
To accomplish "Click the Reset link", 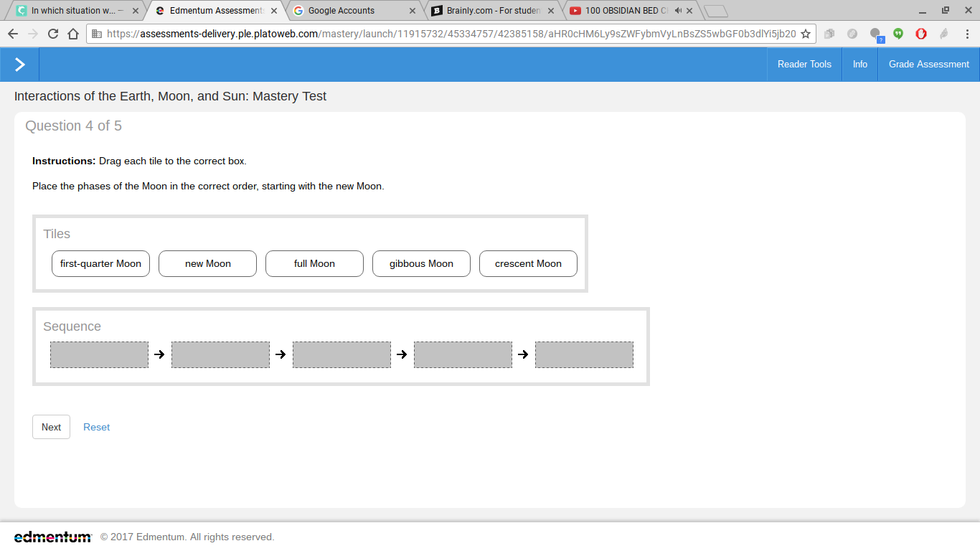I will click(x=96, y=427).
